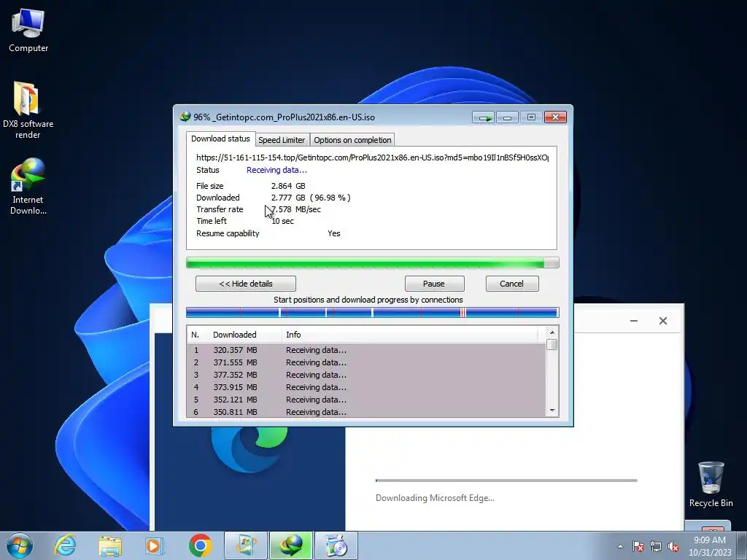Switch to IDM in the taskbar
Screen dimensions: 747x560
[291, 545]
